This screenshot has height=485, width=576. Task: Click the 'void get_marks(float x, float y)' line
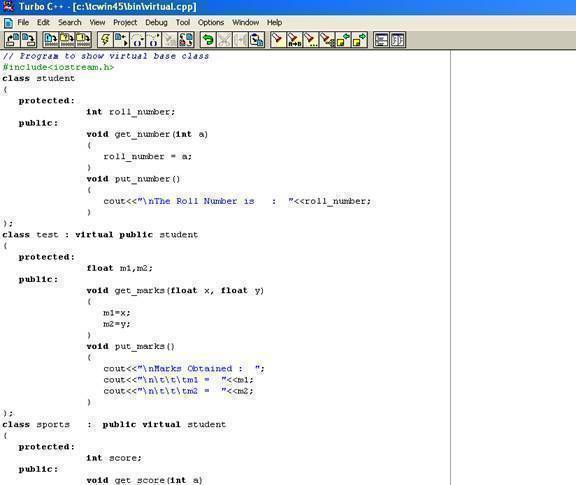(175, 291)
